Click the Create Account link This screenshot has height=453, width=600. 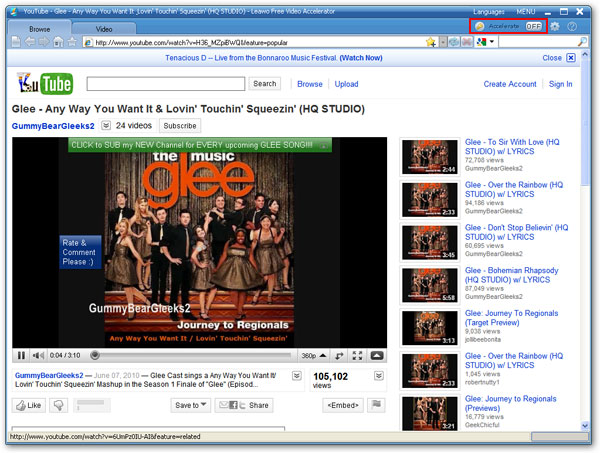510,84
